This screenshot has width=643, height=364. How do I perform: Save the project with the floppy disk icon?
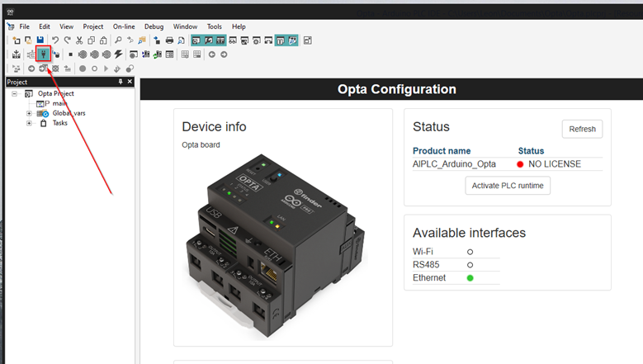(x=40, y=40)
